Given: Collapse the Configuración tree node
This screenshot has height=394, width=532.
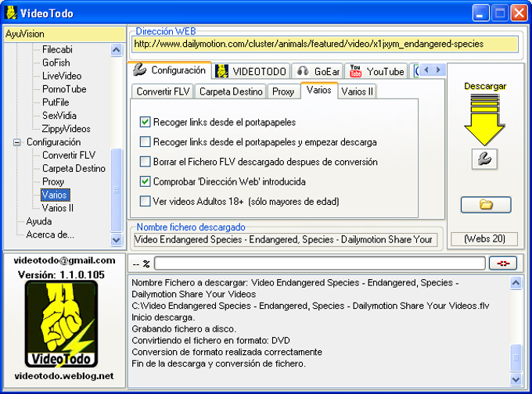Looking at the screenshot, I should coord(17,142).
